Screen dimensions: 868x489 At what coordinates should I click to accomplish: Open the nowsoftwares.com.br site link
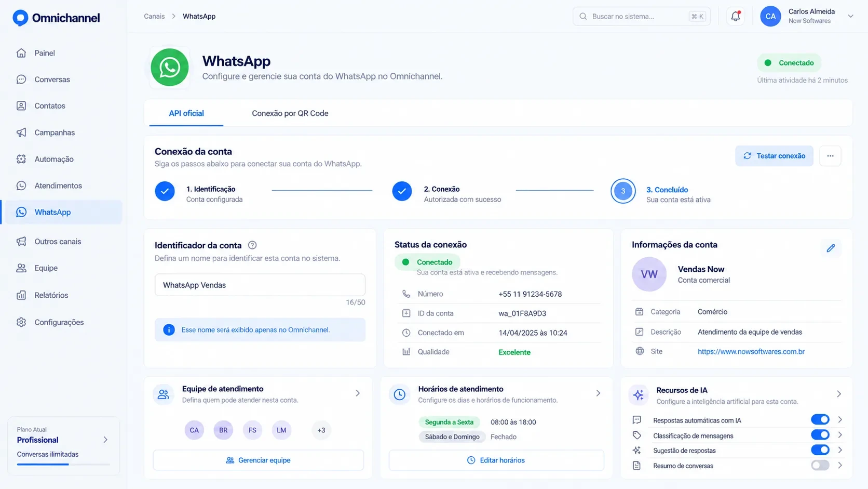751,352
